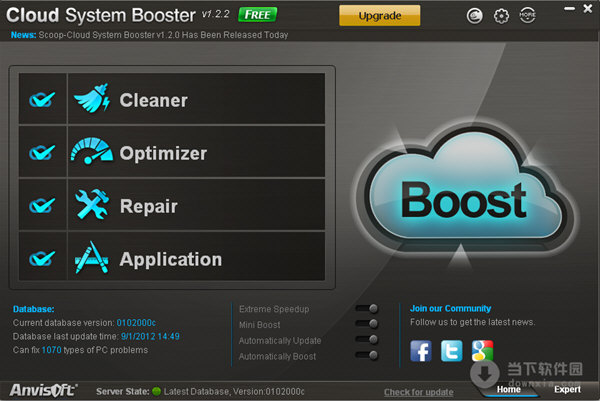Open settings via the gear icon
600x401 pixels.
pos(501,16)
